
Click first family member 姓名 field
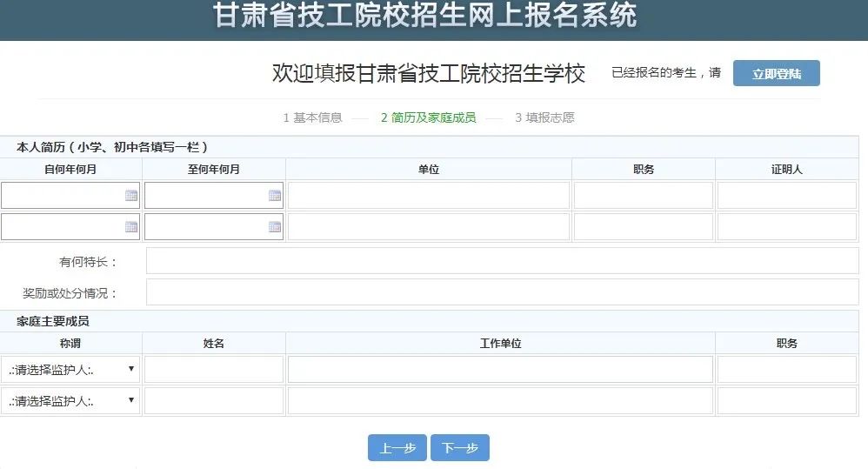point(214,370)
